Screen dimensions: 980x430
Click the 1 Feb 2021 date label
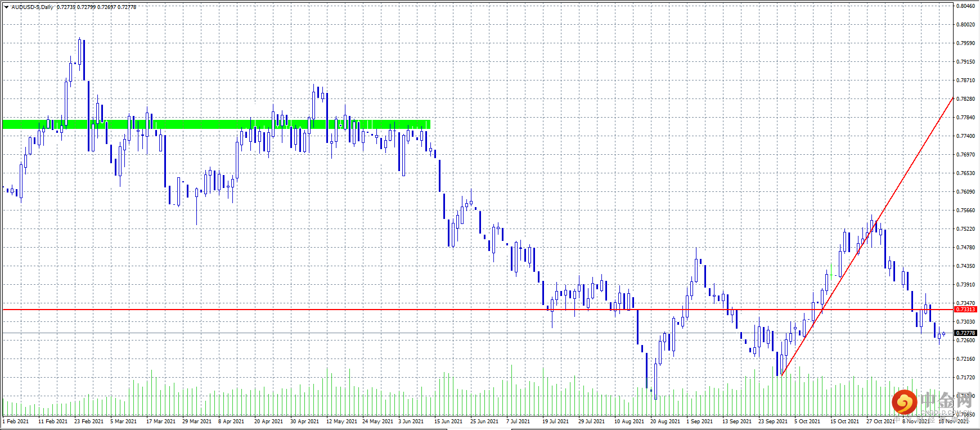[17, 421]
